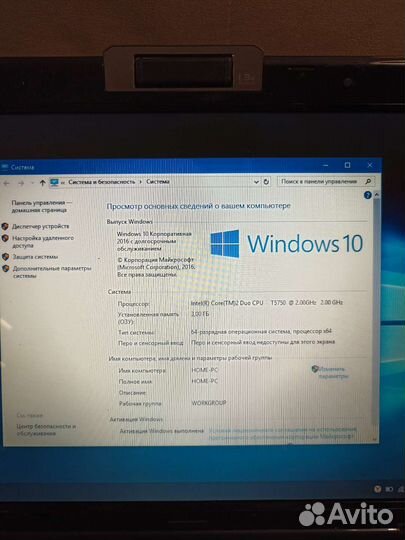The image size is (405, 540).
Task: Open Центр безопасности и обслуживания link
Action: pos(46,430)
